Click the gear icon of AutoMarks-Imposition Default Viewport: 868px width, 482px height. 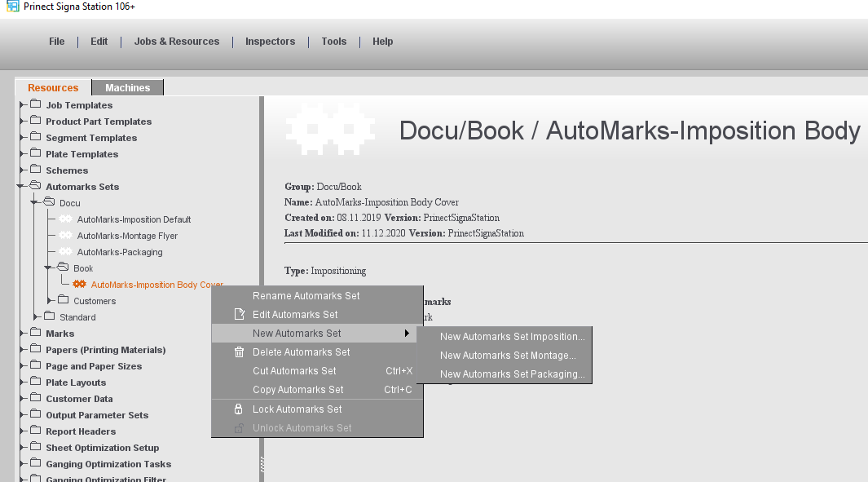click(x=65, y=219)
